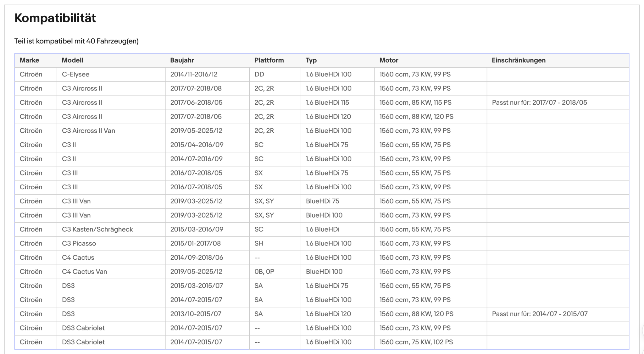Click the C4 Cactus Van model cell
Screen dimensions: 644x354
tap(111, 272)
